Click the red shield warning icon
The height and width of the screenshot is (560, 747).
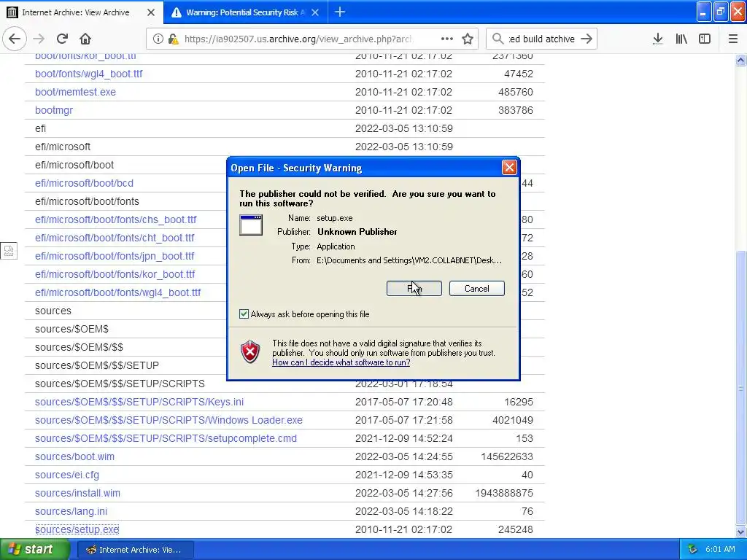(250, 352)
